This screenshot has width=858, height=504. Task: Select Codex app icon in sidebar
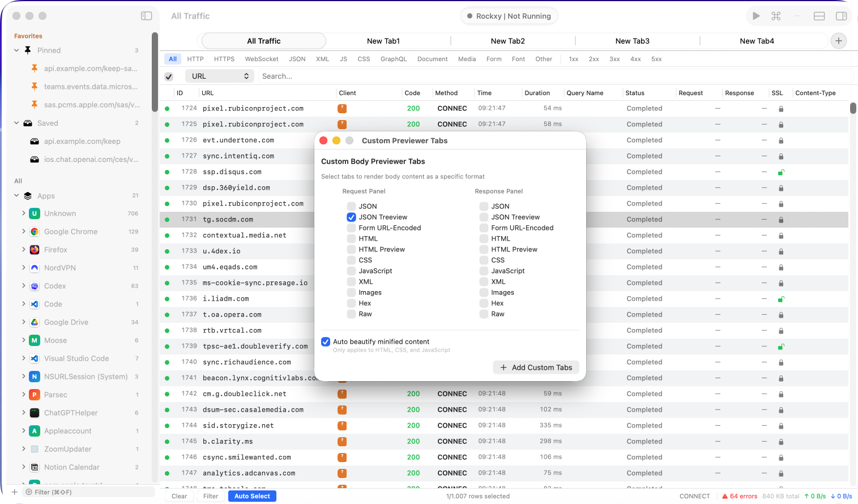click(x=35, y=286)
